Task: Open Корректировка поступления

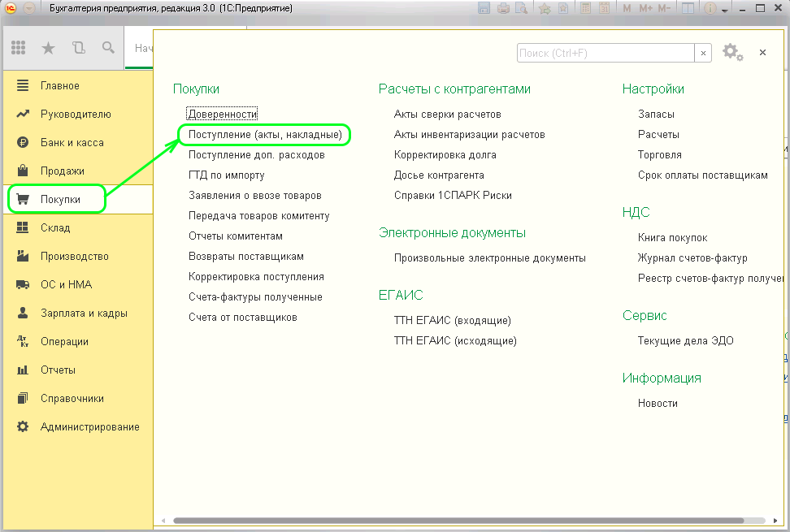Action: pyautogui.click(x=256, y=276)
